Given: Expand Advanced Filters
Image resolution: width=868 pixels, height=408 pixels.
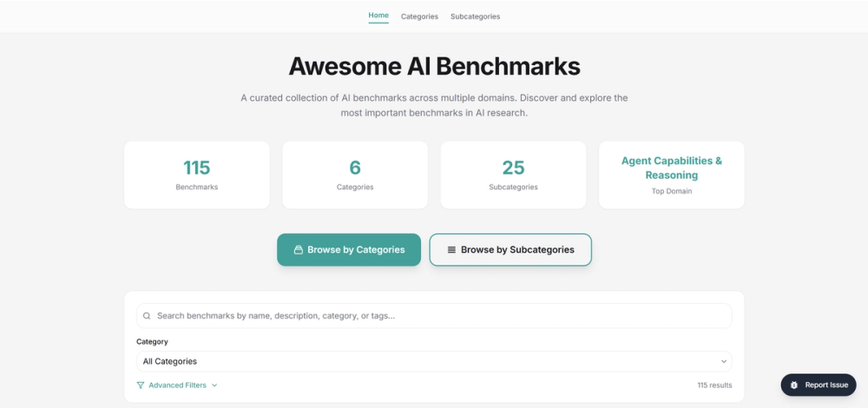Looking at the screenshot, I should 177,385.
